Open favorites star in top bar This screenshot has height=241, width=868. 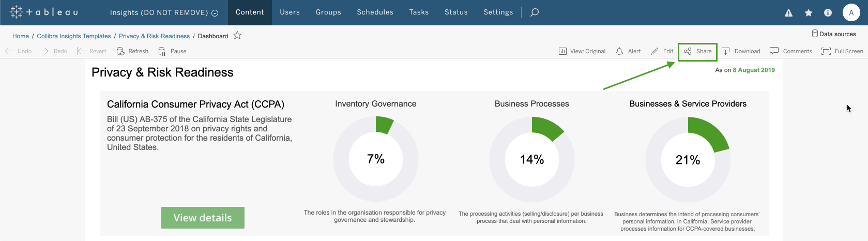pyautogui.click(x=809, y=13)
